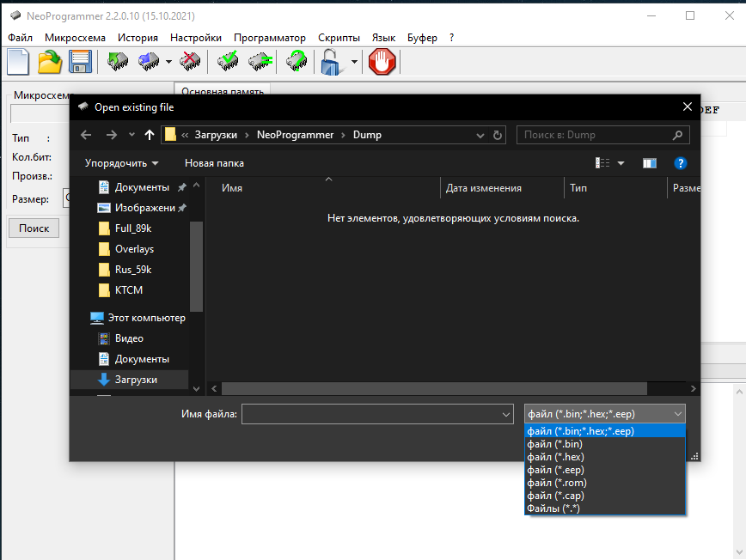Viewport: 746px width, 560px height.
Task: Click the up one level arrow
Action: [x=150, y=135]
